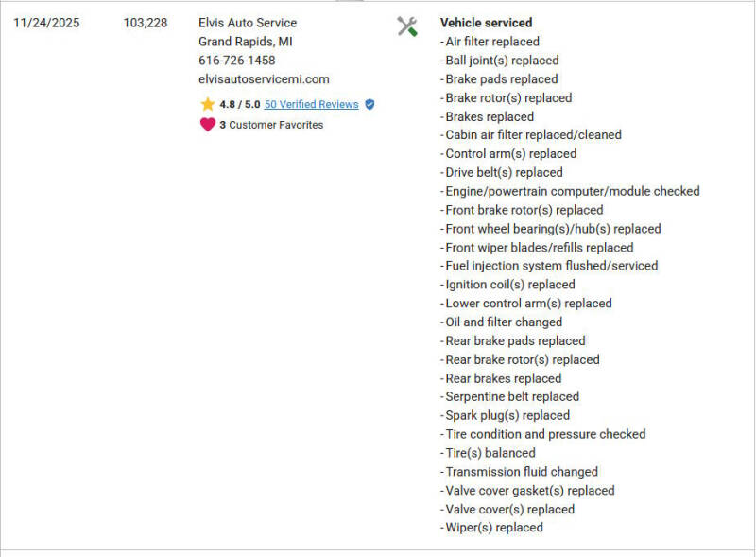Select the 616-726-1458 phone number
The height and width of the screenshot is (557, 756).
click(x=238, y=60)
